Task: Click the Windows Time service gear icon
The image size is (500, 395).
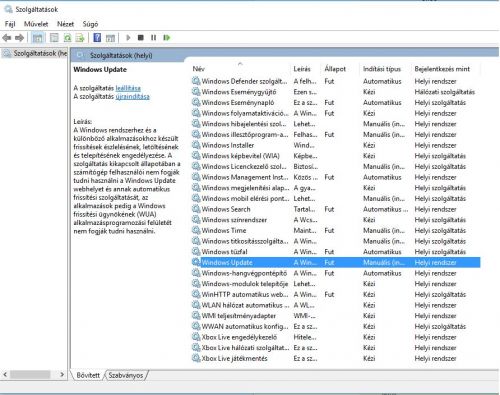Action: [196, 230]
